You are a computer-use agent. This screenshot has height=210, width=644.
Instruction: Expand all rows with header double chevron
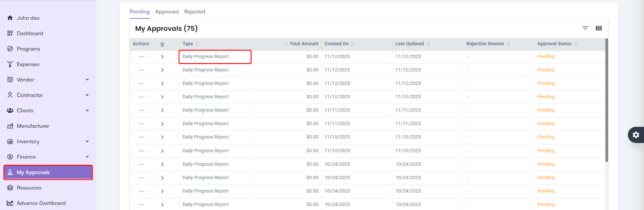tap(162, 44)
